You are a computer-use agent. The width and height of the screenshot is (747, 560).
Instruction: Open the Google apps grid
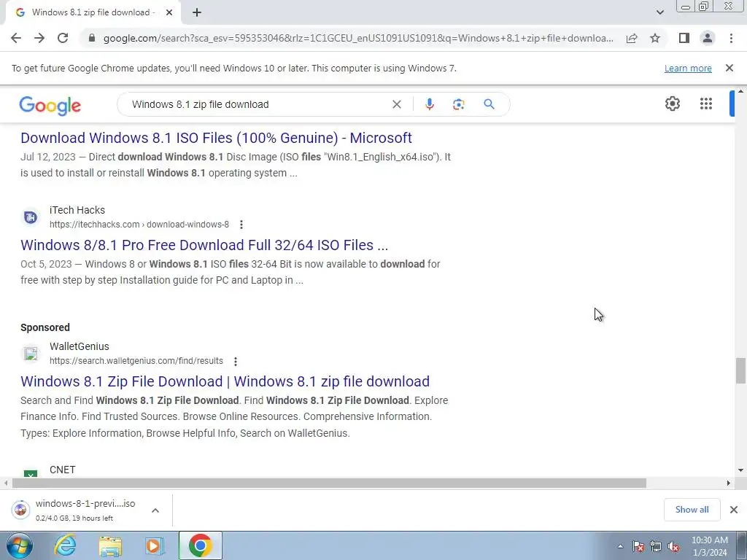706,104
